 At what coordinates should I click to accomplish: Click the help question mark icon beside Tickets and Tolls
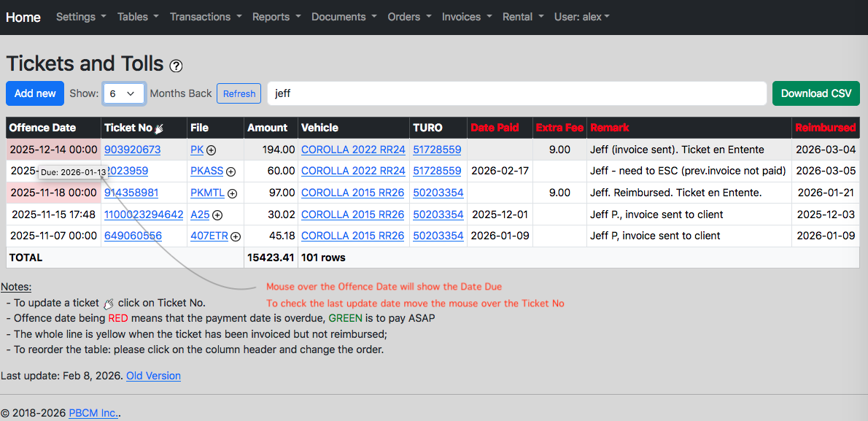pyautogui.click(x=176, y=66)
